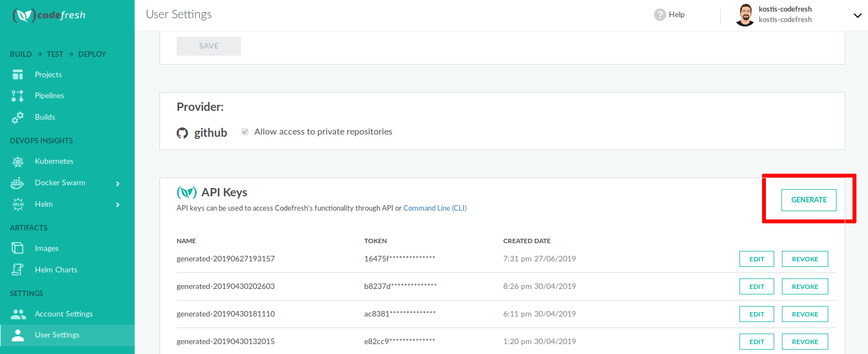Go to Account Settings in sidebar
This screenshot has width=868, height=354.
[x=63, y=314]
